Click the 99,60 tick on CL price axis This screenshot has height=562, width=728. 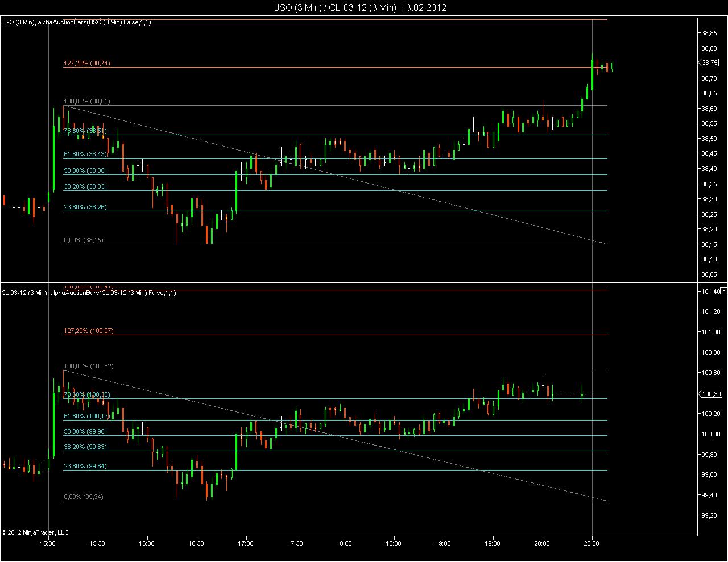(x=709, y=475)
